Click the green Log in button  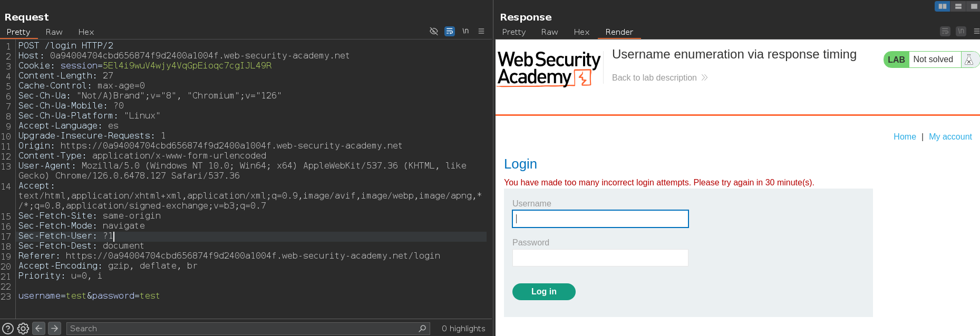[x=544, y=292]
